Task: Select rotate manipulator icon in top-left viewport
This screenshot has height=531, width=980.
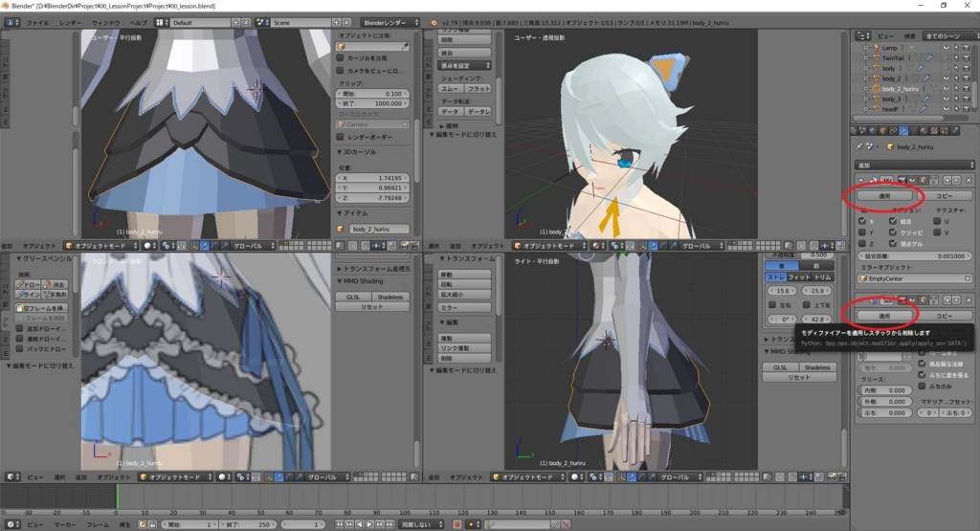Action: coord(214,246)
